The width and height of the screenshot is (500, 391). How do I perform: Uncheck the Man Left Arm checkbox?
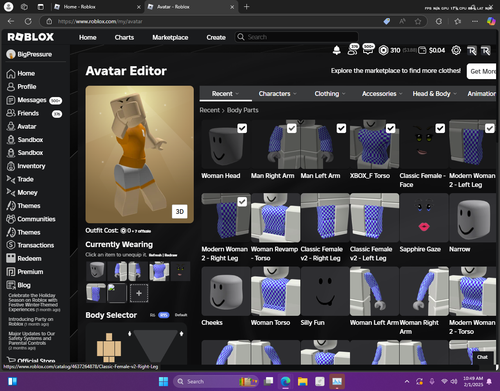[341, 128]
